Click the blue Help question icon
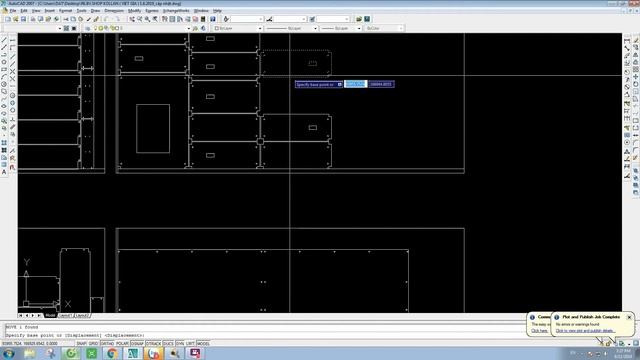This screenshot has width=640, height=360. (x=213, y=19)
